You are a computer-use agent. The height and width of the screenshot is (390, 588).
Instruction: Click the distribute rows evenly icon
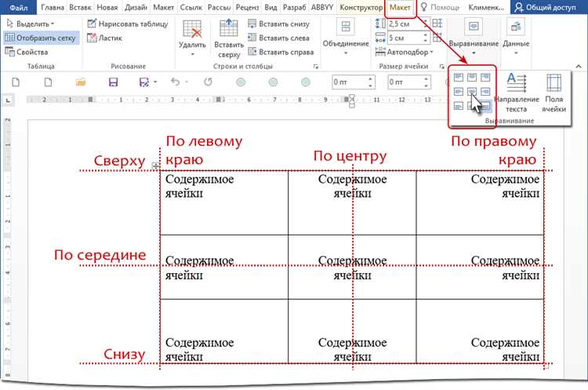tap(437, 24)
